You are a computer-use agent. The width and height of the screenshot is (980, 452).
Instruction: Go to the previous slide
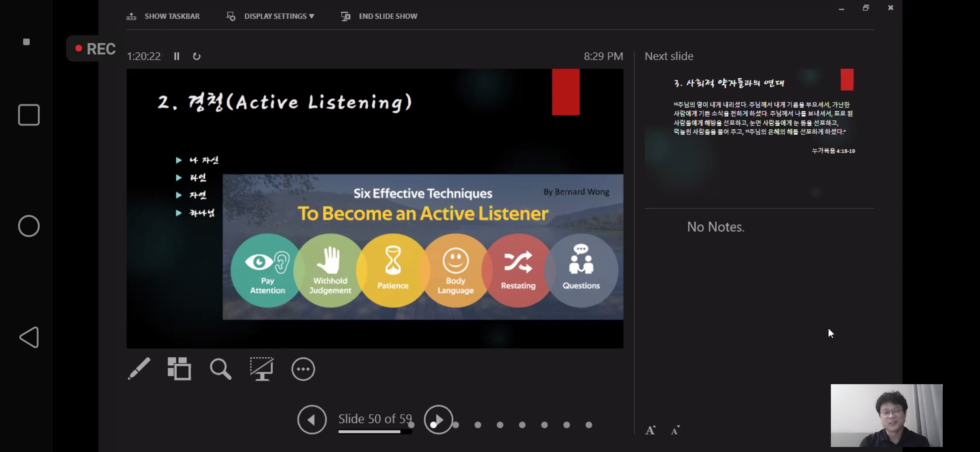pos(312,419)
